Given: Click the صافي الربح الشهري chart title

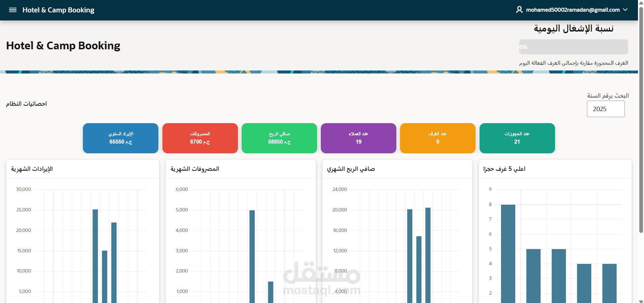Looking at the screenshot, I should pos(351,169).
